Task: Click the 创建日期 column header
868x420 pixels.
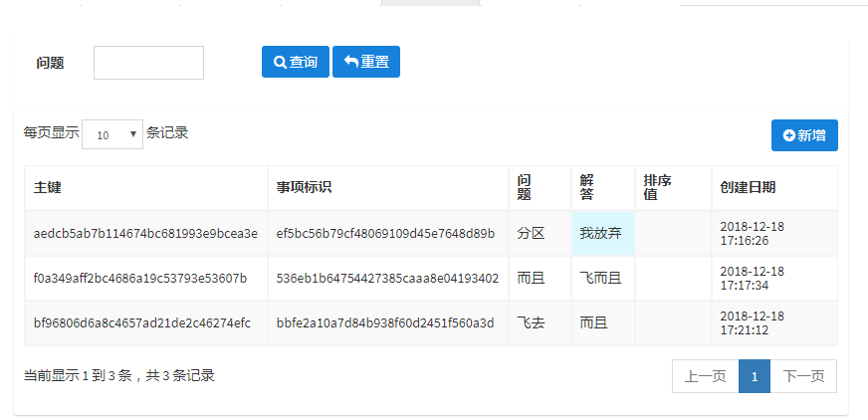Action: [x=774, y=187]
